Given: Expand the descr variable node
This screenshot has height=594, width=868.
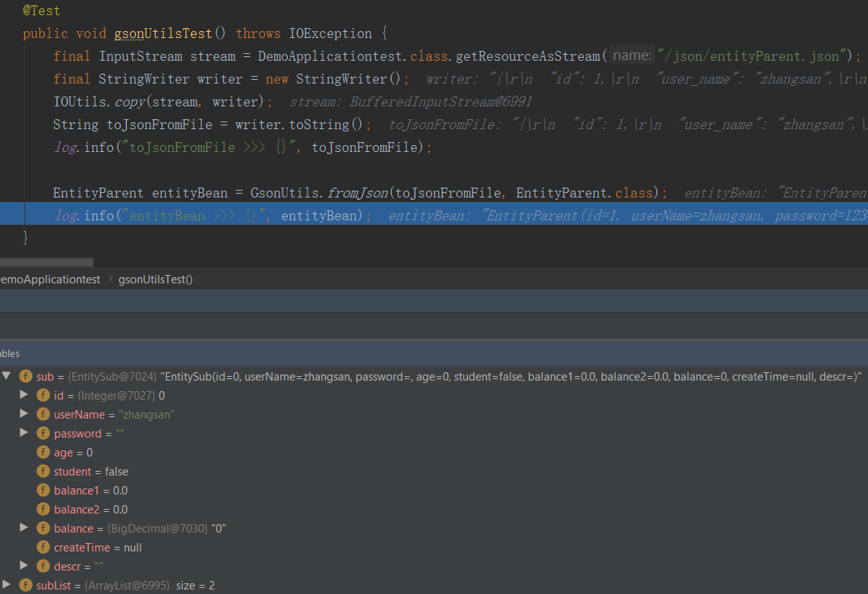Looking at the screenshot, I should [x=24, y=566].
